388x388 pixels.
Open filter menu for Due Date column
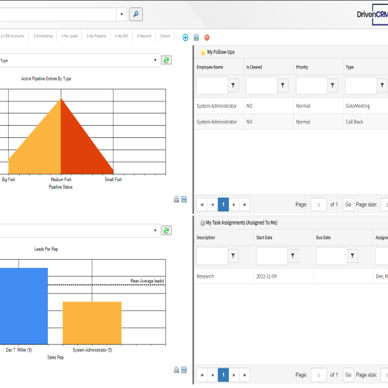[x=352, y=256]
